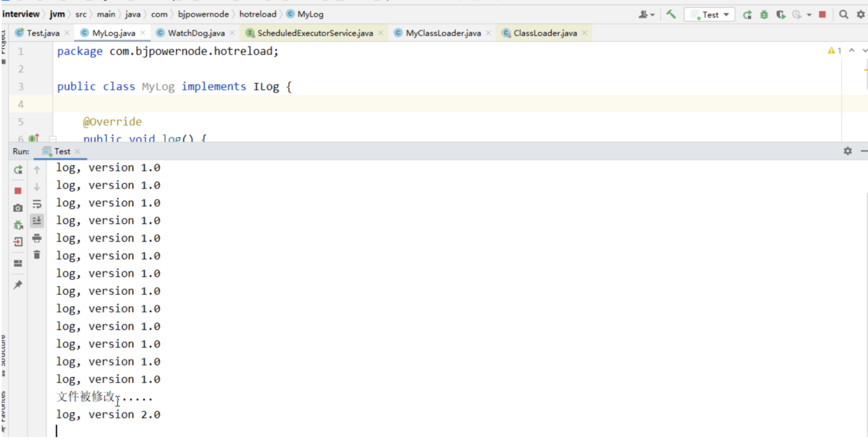Image resolution: width=868 pixels, height=442 pixels.
Task: Clear console output with trash icon
Action: 37,254
